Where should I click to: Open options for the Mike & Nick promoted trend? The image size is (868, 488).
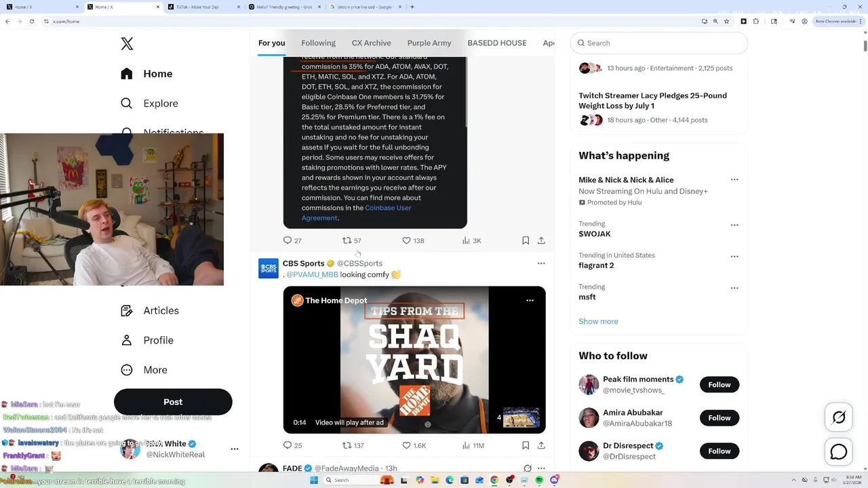[734, 180]
